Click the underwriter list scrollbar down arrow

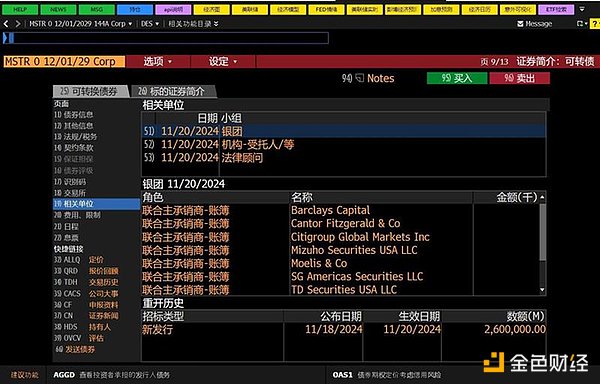point(542,290)
